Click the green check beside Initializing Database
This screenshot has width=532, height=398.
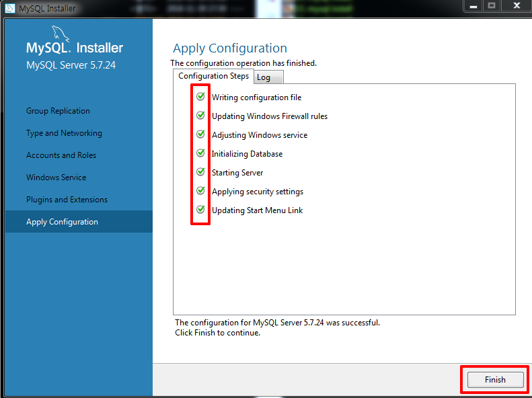tap(200, 153)
